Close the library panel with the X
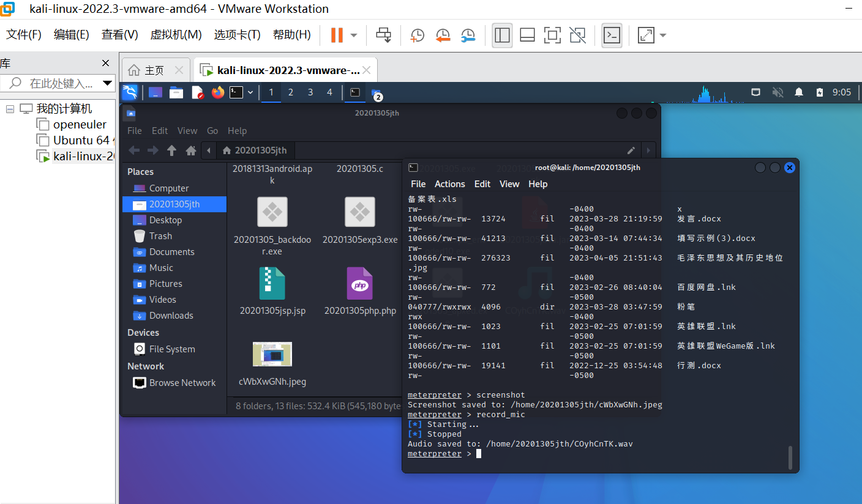Image resolution: width=862 pixels, height=504 pixels. (x=105, y=63)
